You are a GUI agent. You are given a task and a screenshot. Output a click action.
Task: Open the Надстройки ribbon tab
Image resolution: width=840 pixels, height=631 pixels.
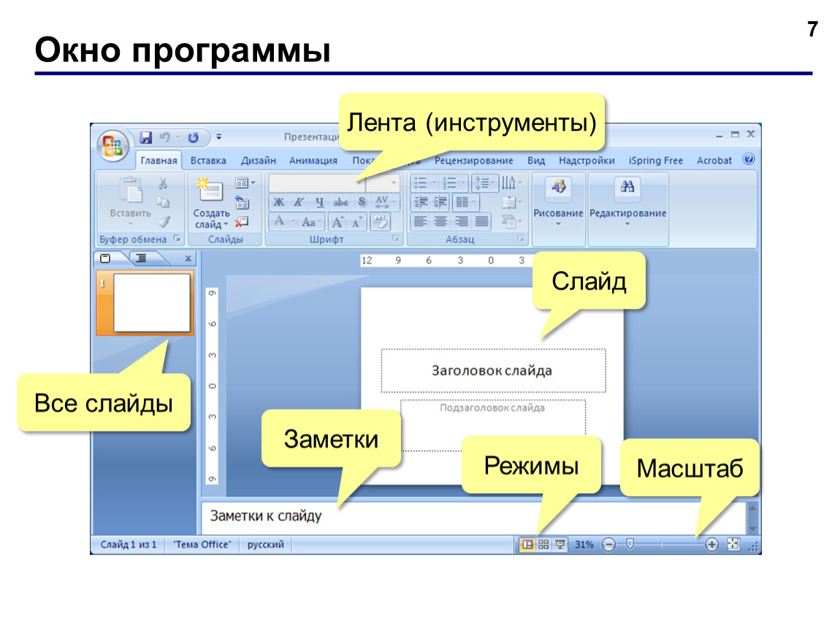click(587, 160)
